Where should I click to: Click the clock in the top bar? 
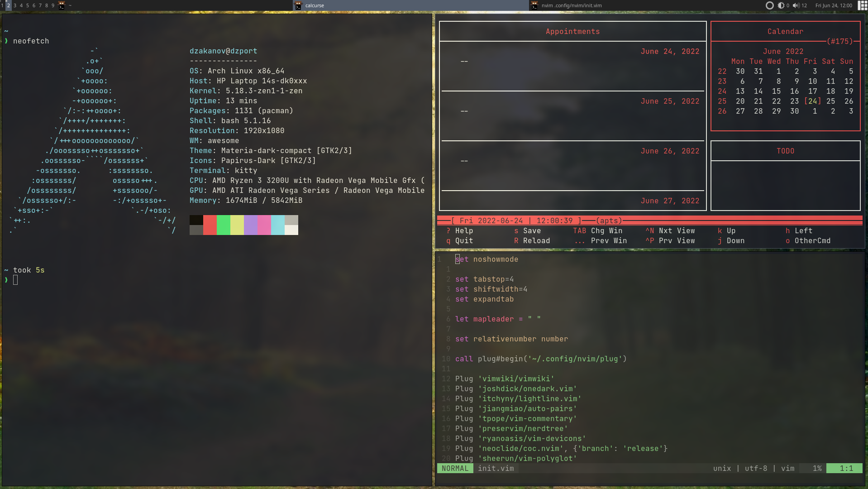pos(835,5)
